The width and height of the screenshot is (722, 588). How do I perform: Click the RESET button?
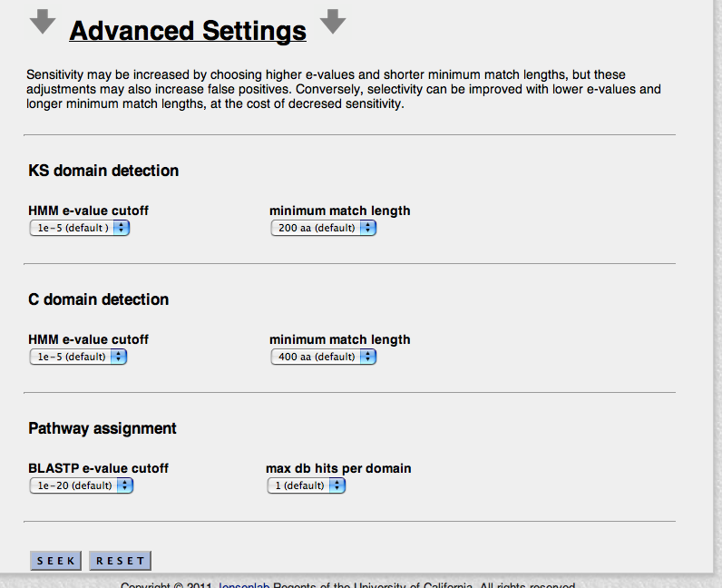click(120, 561)
